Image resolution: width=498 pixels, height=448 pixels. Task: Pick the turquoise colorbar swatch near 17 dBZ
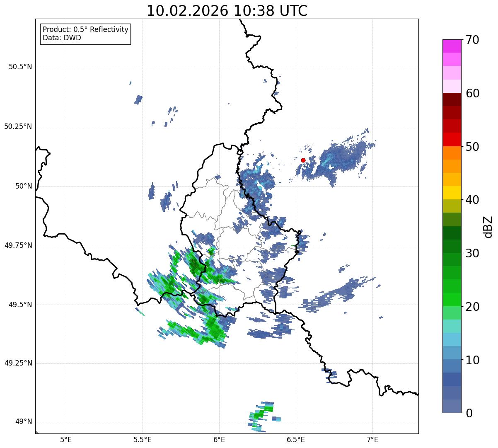[x=452, y=326]
